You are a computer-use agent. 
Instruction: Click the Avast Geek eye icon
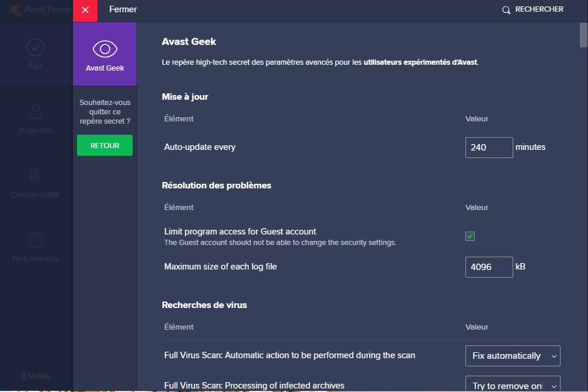105,49
